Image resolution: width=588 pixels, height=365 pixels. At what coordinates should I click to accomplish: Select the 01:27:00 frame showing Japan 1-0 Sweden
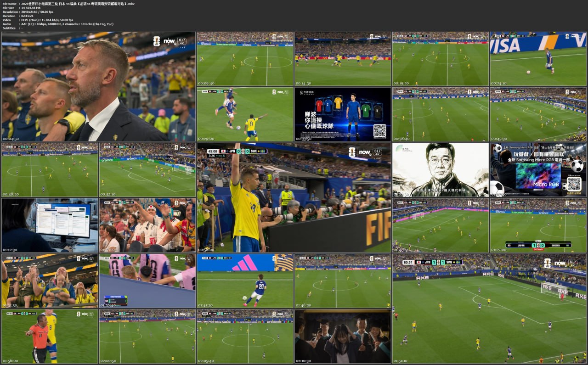pyautogui.click(x=538, y=225)
